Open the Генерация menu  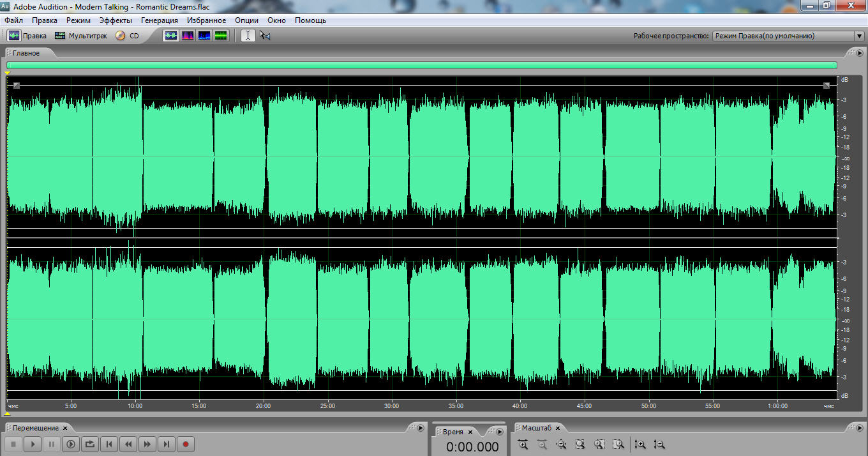(x=160, y=20)
